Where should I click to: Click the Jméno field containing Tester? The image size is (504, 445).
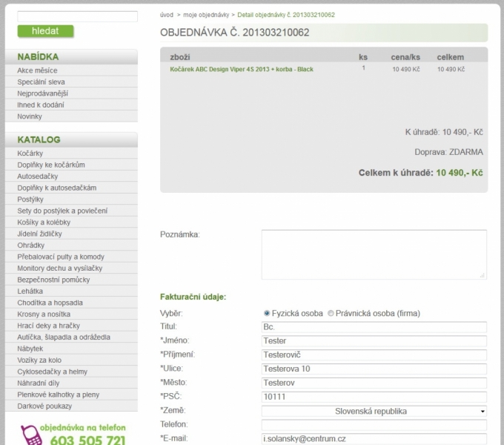pyautogui.click(x=374, y=341)
